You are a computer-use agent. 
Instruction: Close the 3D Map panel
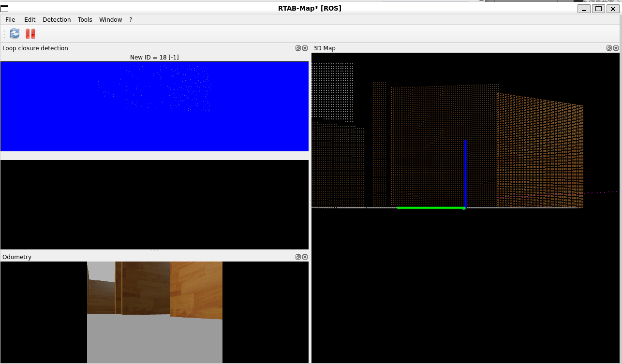[616, 48]
